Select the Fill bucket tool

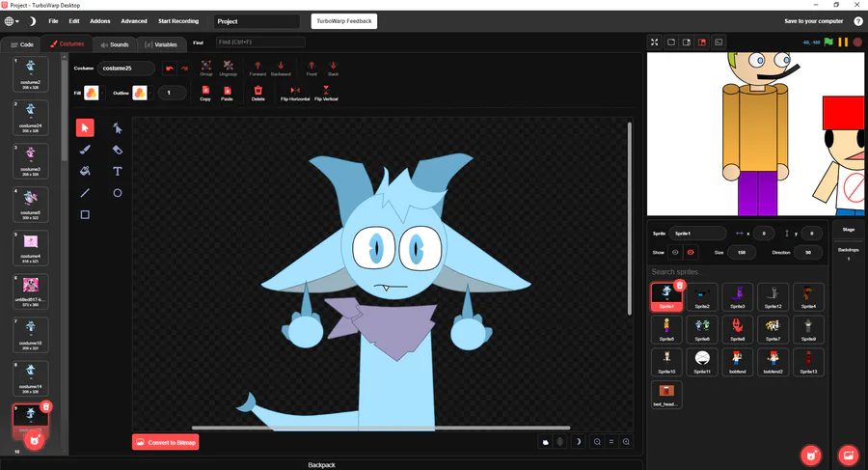[85, 171]
